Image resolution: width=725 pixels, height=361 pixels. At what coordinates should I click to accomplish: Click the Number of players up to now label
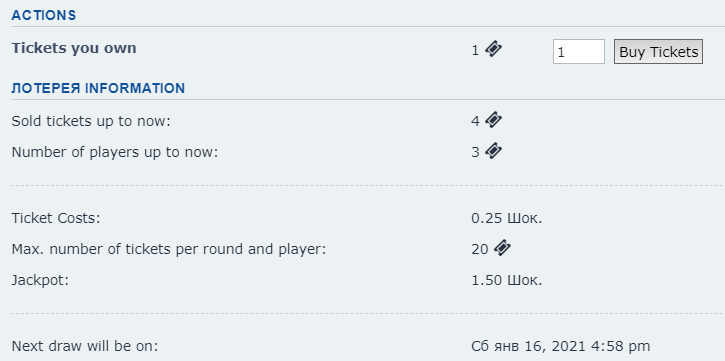coord(115,152)
